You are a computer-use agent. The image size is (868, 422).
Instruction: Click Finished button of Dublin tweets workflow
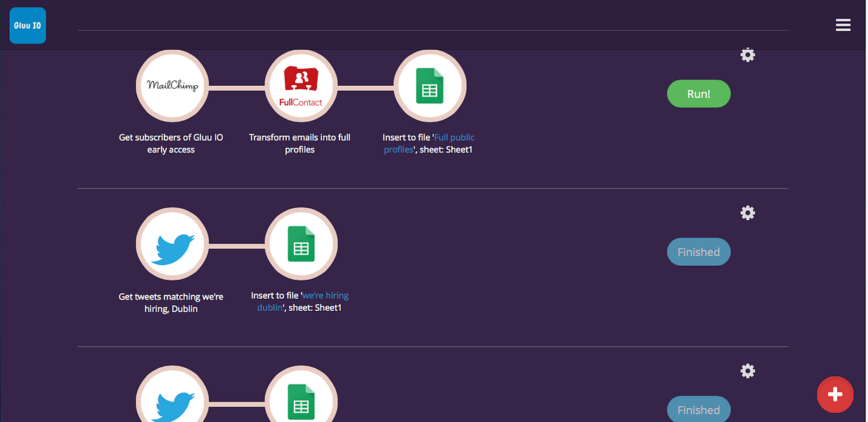point(699,252)
